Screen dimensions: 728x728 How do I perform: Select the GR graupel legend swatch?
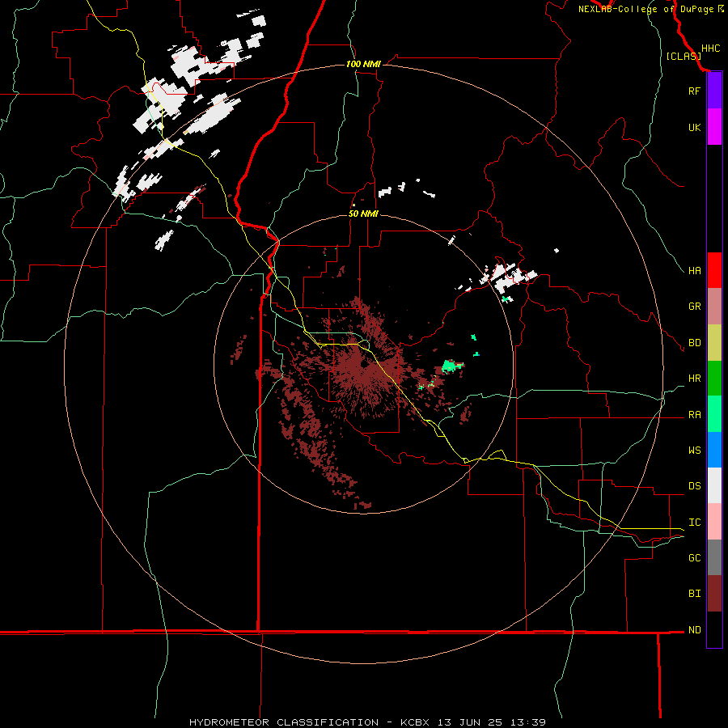(714, 307)
